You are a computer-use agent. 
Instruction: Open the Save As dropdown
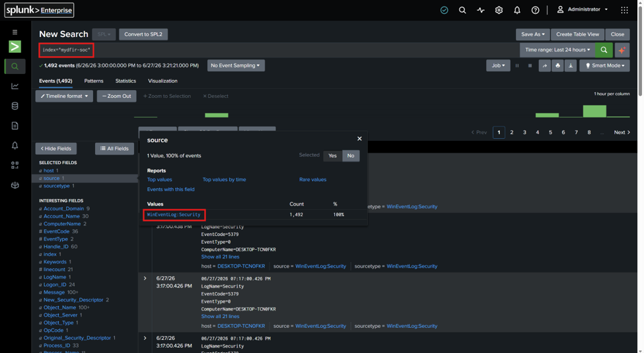pos(532,34)
